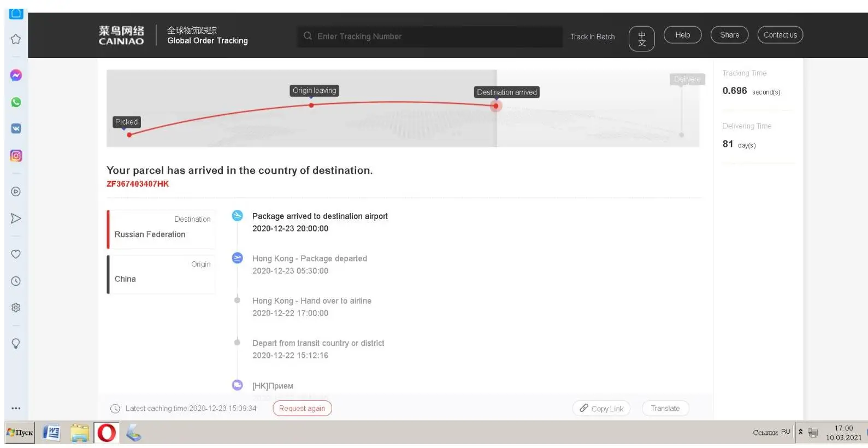Viewport: 868px width, 448px height.
Task: Switch page language with the 中文 button
Action: click(x=642, y=39)
